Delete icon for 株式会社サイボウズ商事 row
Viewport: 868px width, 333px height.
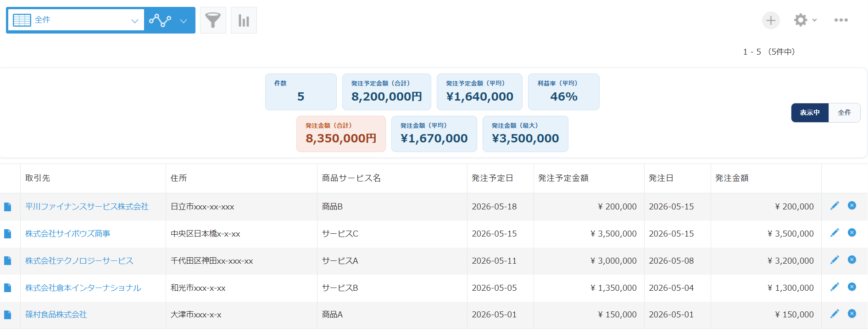(x=852, y=232)
